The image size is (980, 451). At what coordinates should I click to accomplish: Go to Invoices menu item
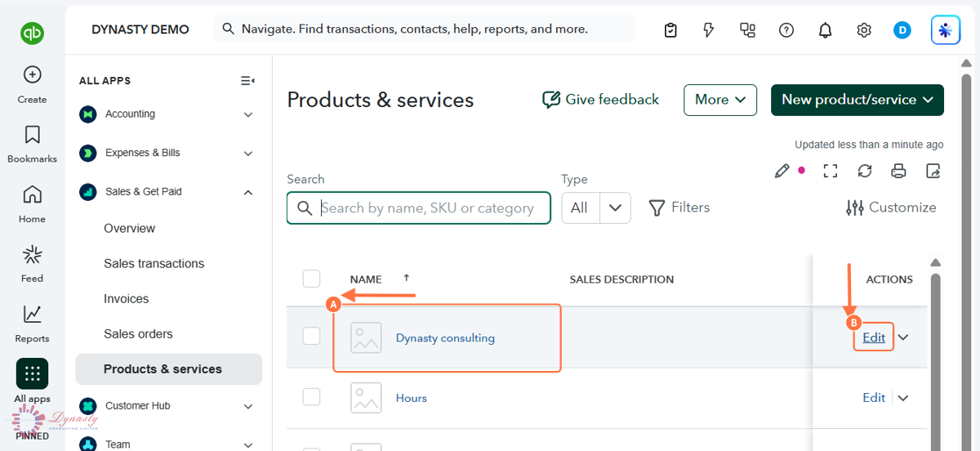point(126,299)
